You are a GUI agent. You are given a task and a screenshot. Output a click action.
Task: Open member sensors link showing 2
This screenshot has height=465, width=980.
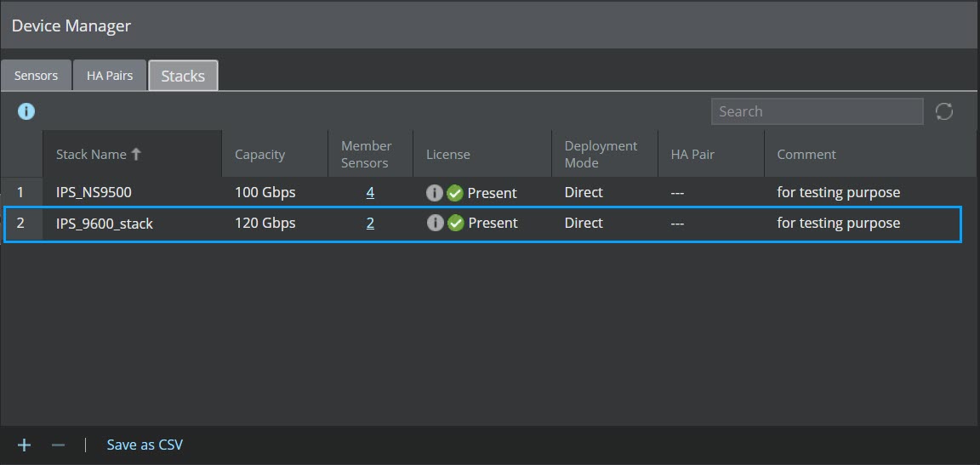click(x=370, y=223)
